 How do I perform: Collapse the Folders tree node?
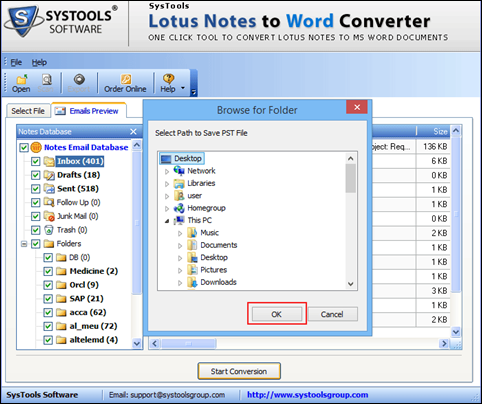(24, 244)
